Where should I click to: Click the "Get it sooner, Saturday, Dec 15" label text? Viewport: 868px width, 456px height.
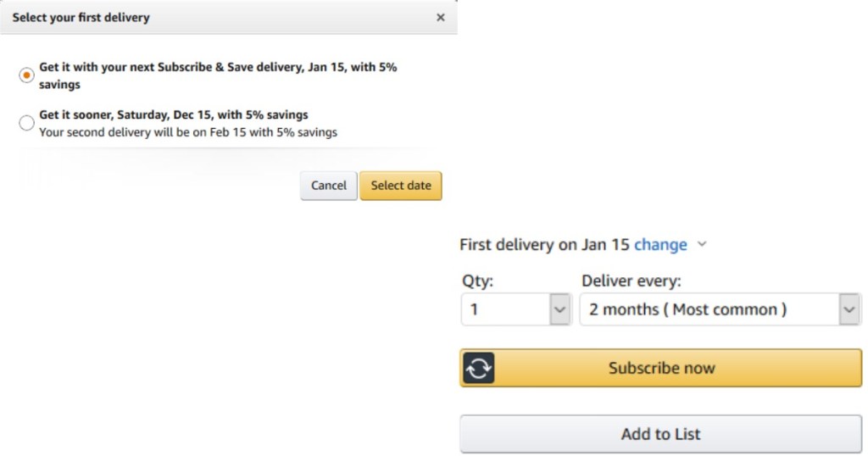173,114
